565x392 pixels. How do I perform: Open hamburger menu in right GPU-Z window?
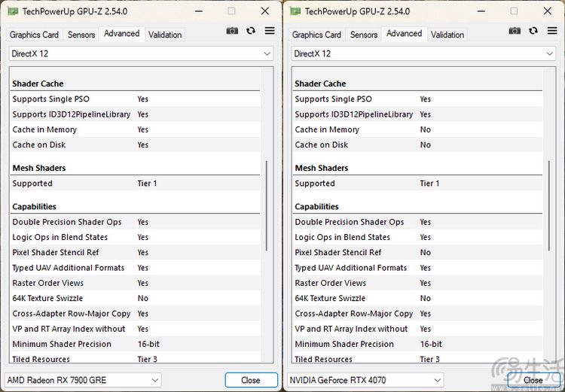click(552, 31)
